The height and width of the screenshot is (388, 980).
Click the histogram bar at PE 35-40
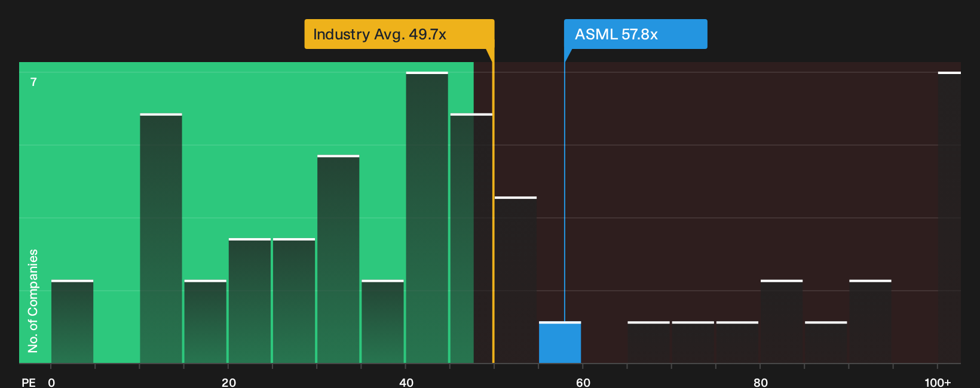[382, 322]
